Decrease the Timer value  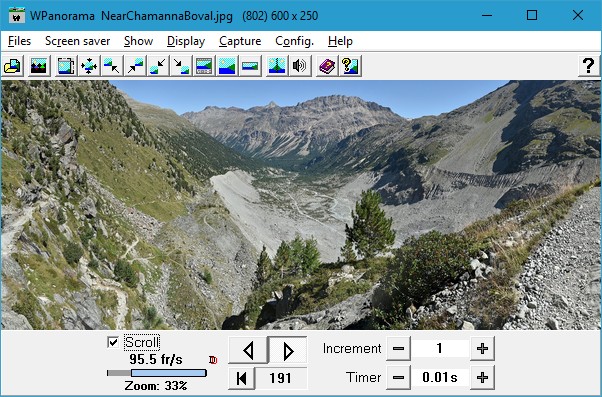(398, 377)
